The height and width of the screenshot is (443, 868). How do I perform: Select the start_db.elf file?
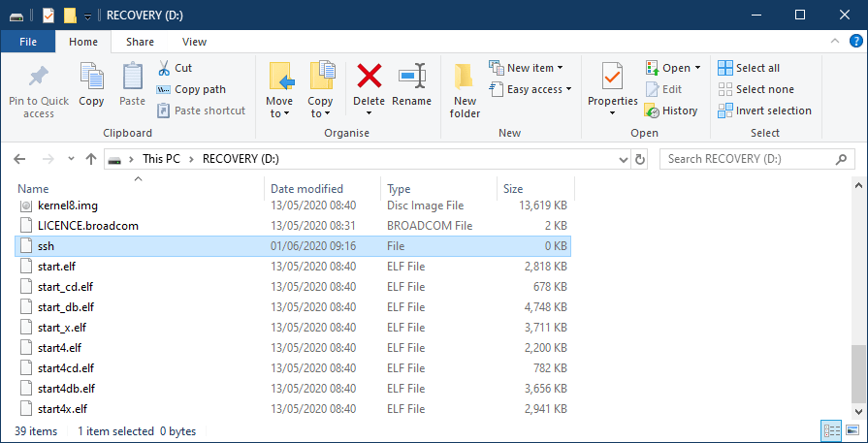tap(292, 307)
